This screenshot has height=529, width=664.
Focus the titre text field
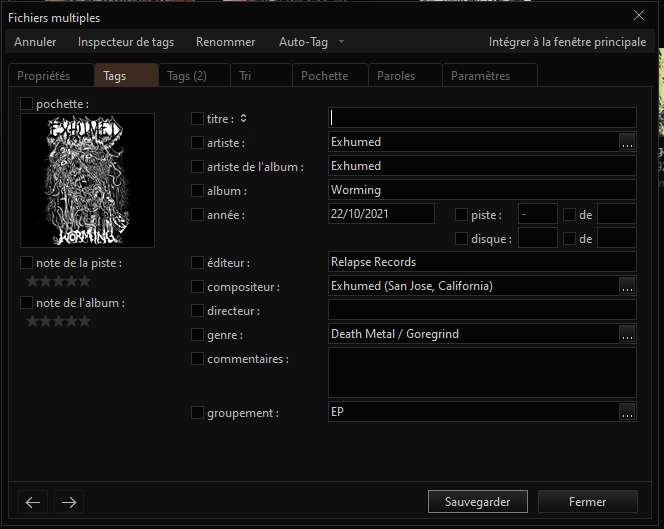[482, 118]
